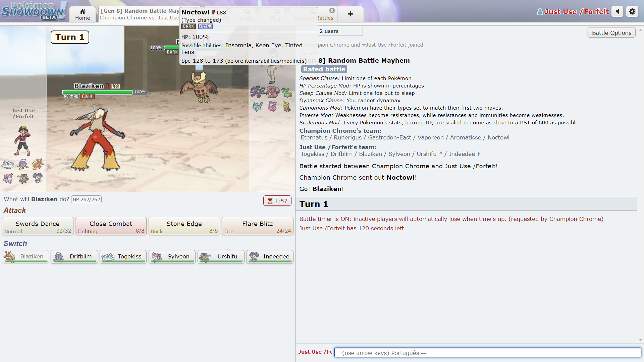Switch to Togekiss
The height and width of the screenshot is (362, 644).
[x=123, y=257]
